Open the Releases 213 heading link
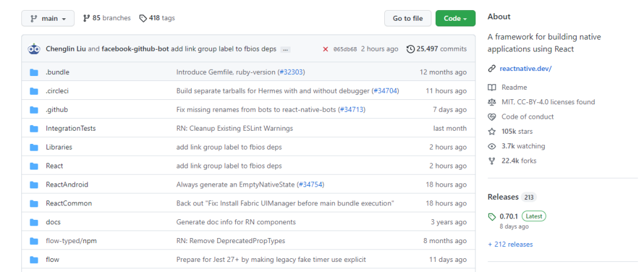 512,197
